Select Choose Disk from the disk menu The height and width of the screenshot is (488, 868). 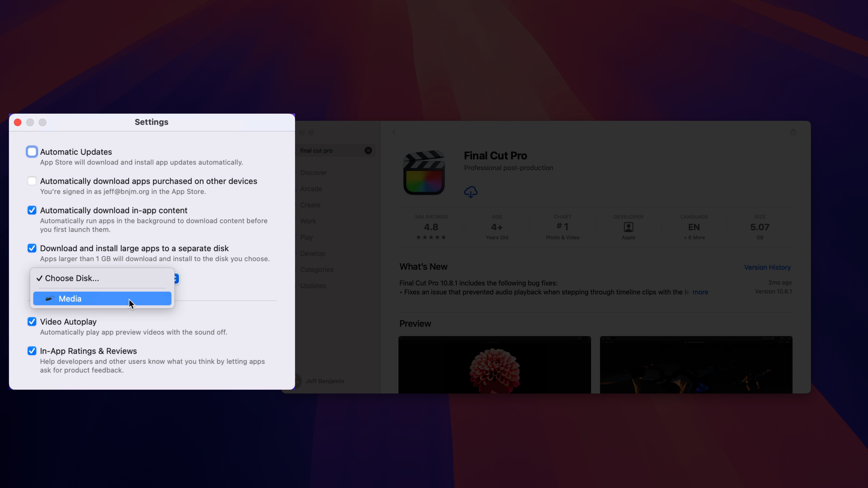tap(71, 278)
